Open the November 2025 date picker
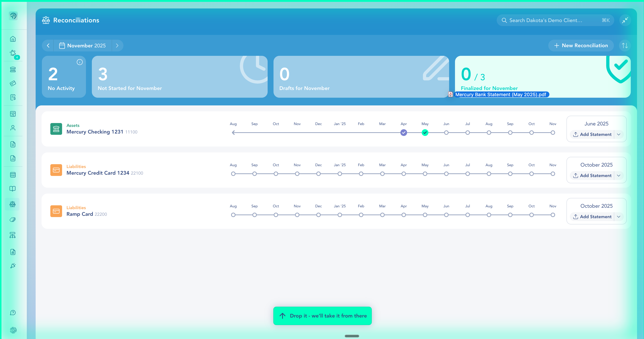 click(82, 46)
